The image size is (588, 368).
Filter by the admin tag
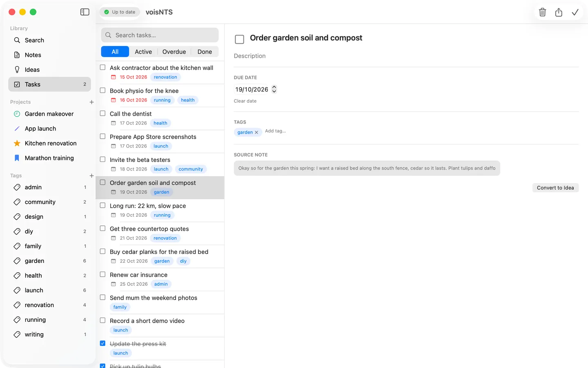(x=49, y=187)
